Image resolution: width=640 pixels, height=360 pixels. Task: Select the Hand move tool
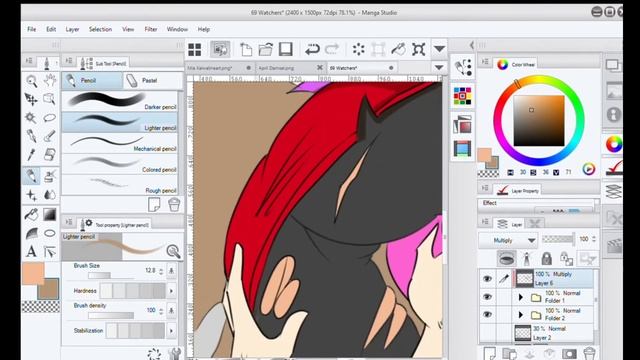pyautogui.click(x=50, y=80)
